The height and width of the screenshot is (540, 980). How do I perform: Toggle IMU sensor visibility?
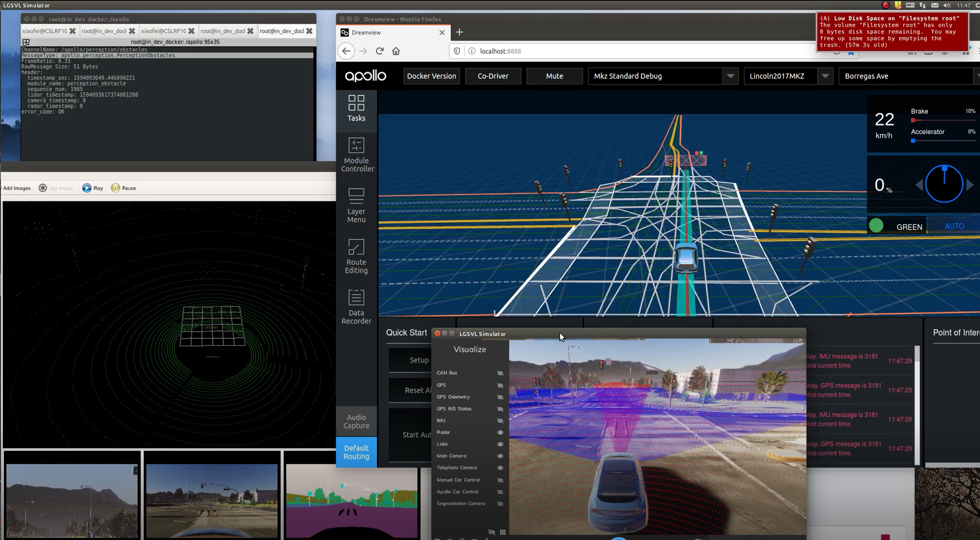[x=500, y=421]
